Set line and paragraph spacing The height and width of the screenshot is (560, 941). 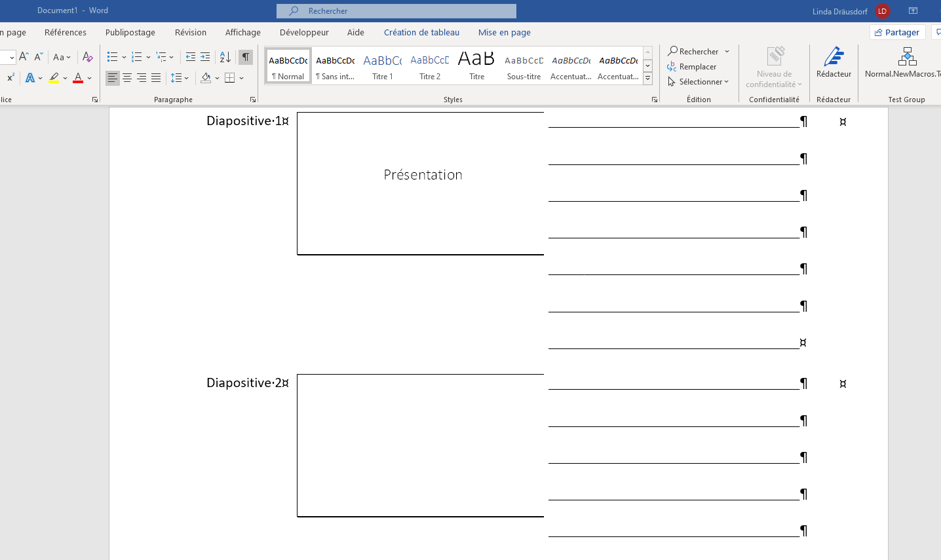coord(176,78)
